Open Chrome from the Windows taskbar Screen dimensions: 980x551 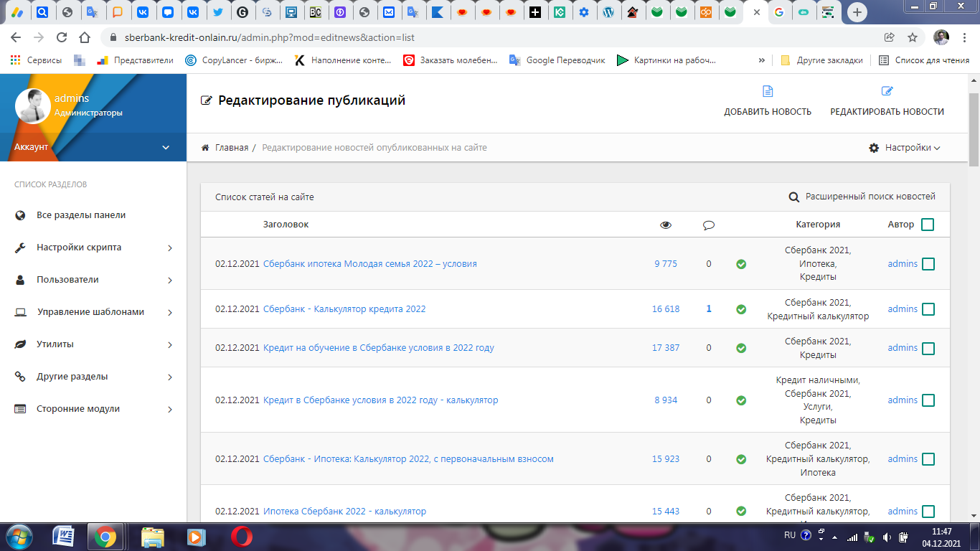(x=105, y=537)
